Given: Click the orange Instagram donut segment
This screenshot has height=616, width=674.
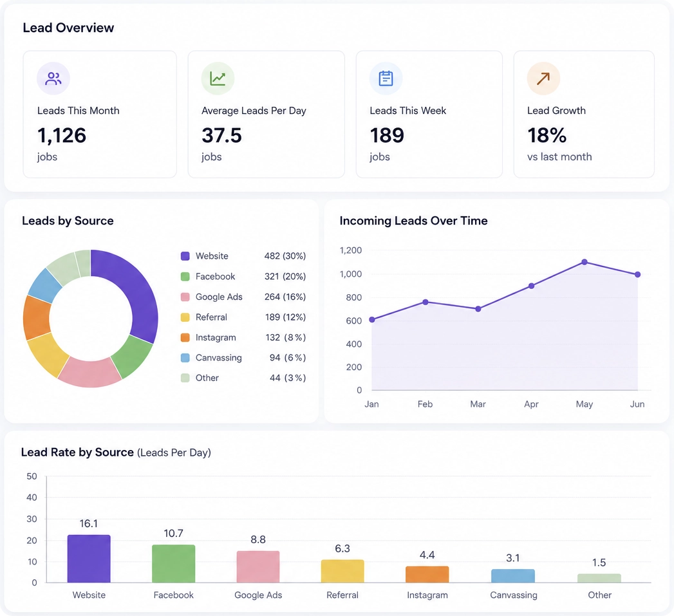Looking at the screenshot, I should (x=36, y=318).
